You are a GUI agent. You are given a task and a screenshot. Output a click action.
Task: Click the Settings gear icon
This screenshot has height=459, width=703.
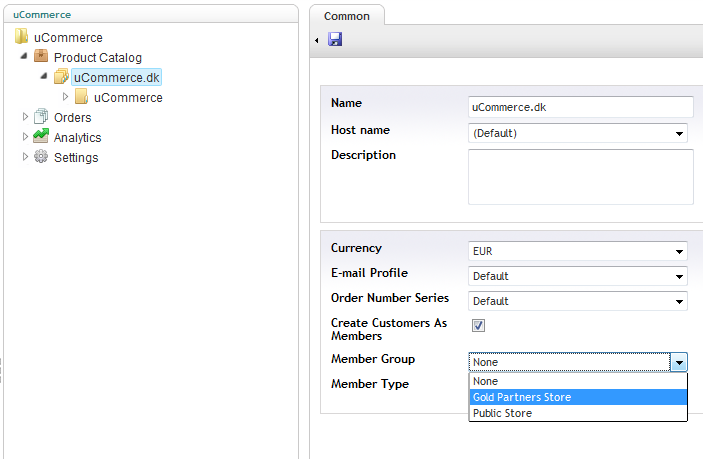(41, 156)
